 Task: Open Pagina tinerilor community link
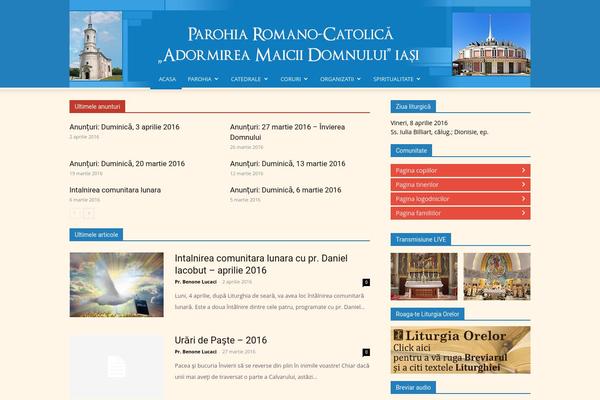point(460,184)
